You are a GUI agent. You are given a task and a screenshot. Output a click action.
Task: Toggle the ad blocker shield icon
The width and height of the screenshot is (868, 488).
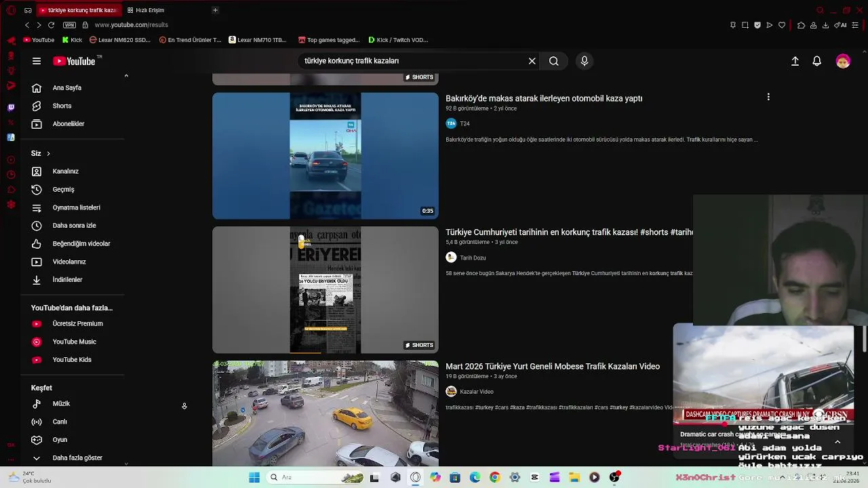click(x=757, y=25)
